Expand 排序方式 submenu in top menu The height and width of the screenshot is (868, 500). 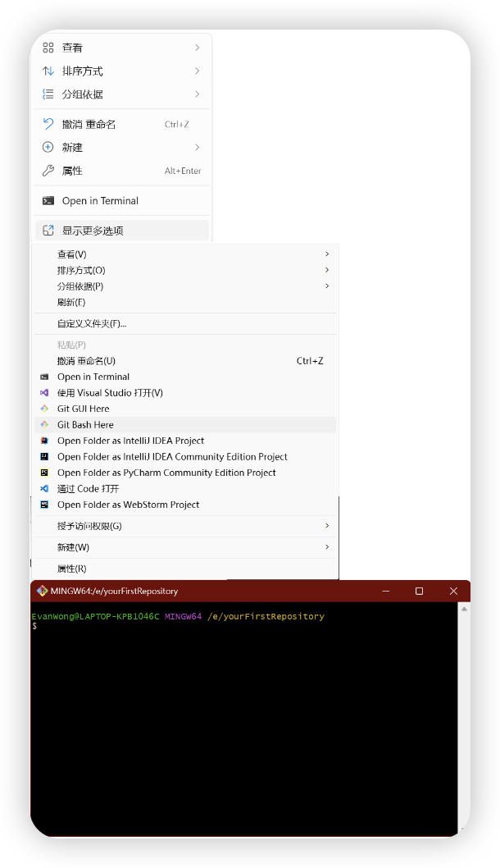pos(198,71)
